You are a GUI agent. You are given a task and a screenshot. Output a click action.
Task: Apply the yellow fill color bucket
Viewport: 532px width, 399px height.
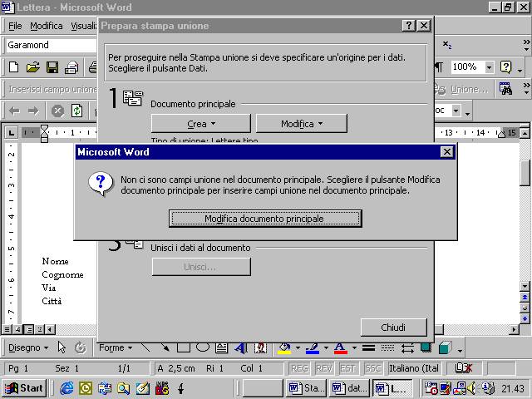point(284,347)
